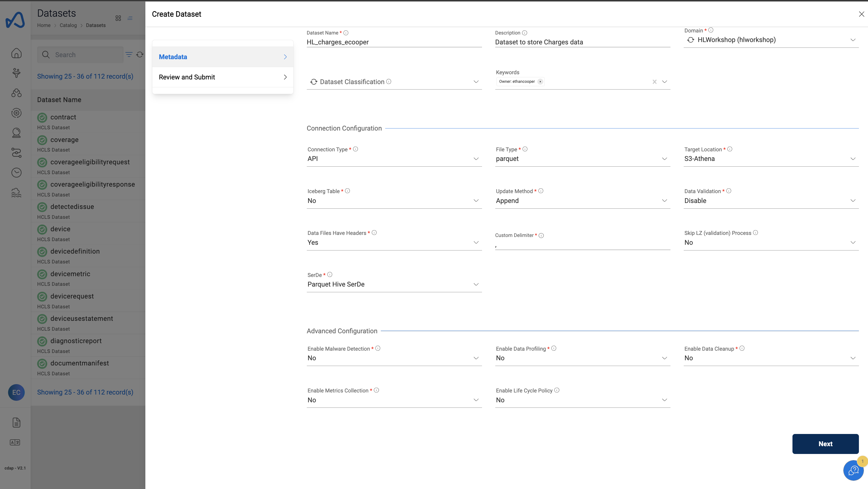Open Enable Life Cycle Policy dropdown
This screenshot has width=868, height=489.
click(582, 400)
